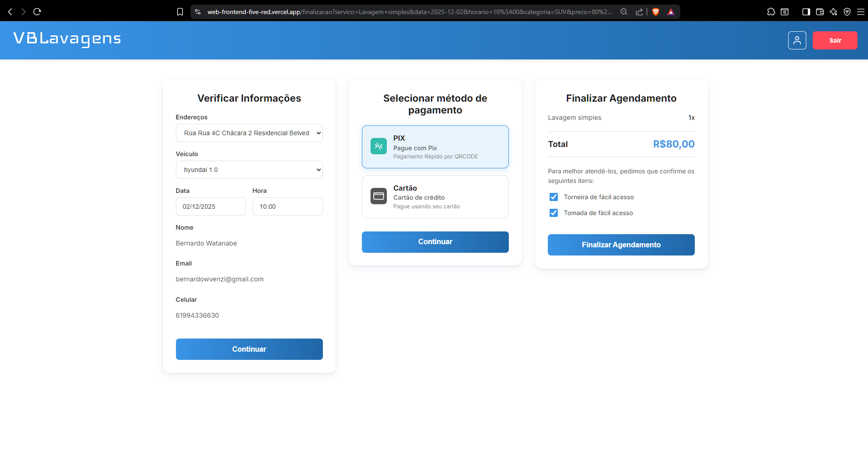Open the browser hamburger menu

(861, 11)
